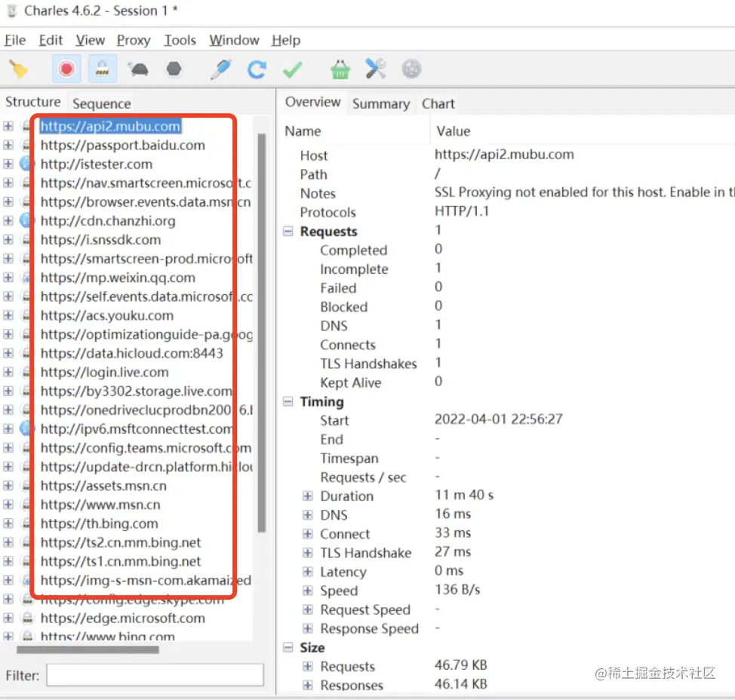Expand the TLS Handshake timing row

point(307,552)
